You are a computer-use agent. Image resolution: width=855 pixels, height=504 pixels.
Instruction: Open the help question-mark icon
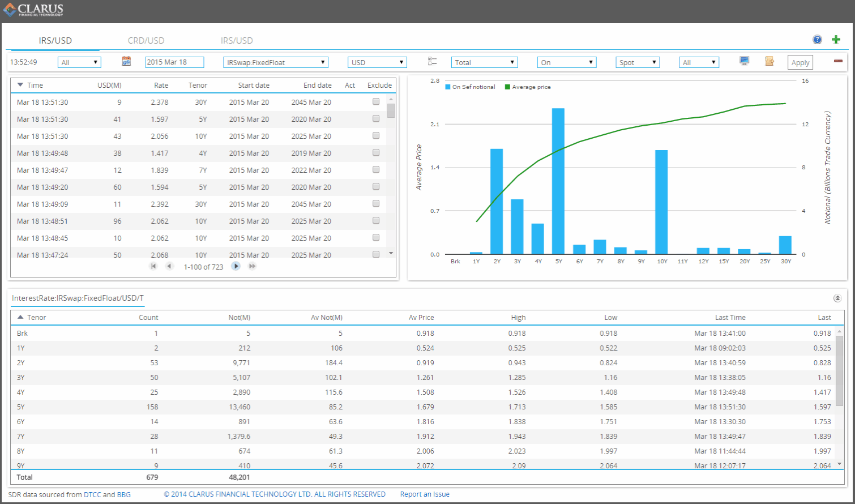pos(817,40)
